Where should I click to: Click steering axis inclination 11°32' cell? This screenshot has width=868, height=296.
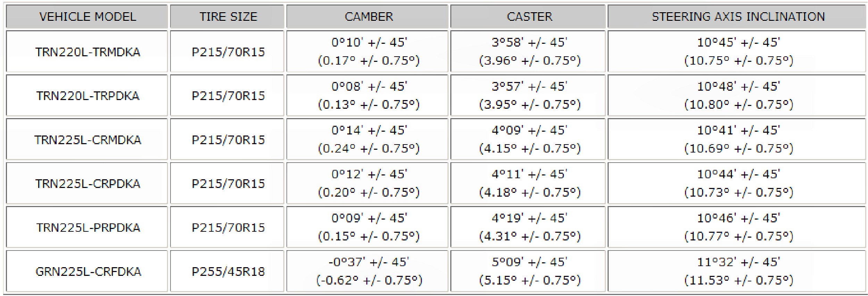pyautogui.click(x=738, y=271)
